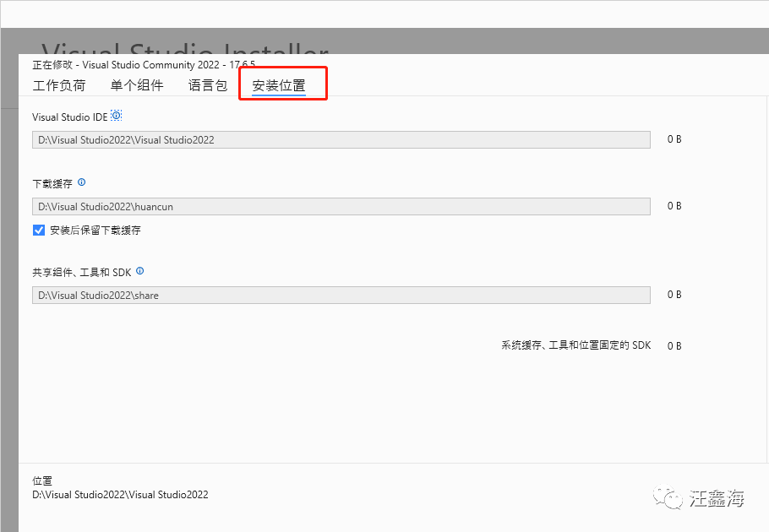Select the 语言包 tab
This screenshot has width=769, height=532.
(x=208, y=86)
